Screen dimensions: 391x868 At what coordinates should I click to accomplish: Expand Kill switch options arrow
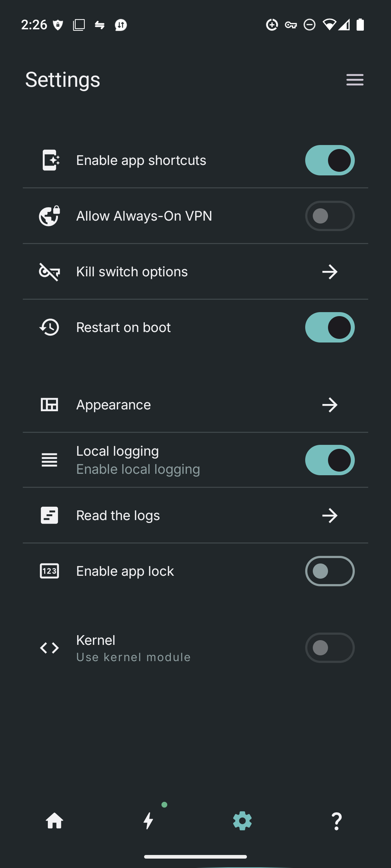click(329, 272)
